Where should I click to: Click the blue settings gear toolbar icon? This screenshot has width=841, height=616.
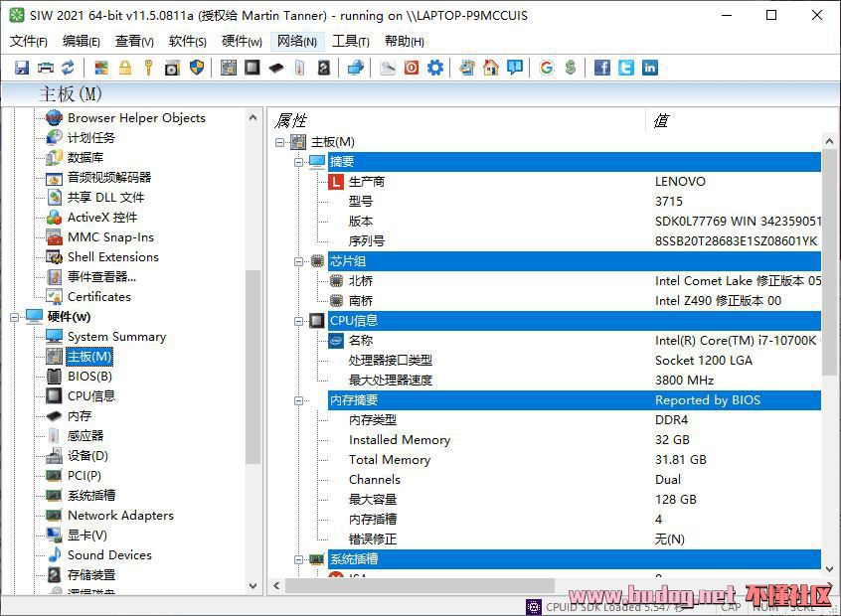click(435, 68)
